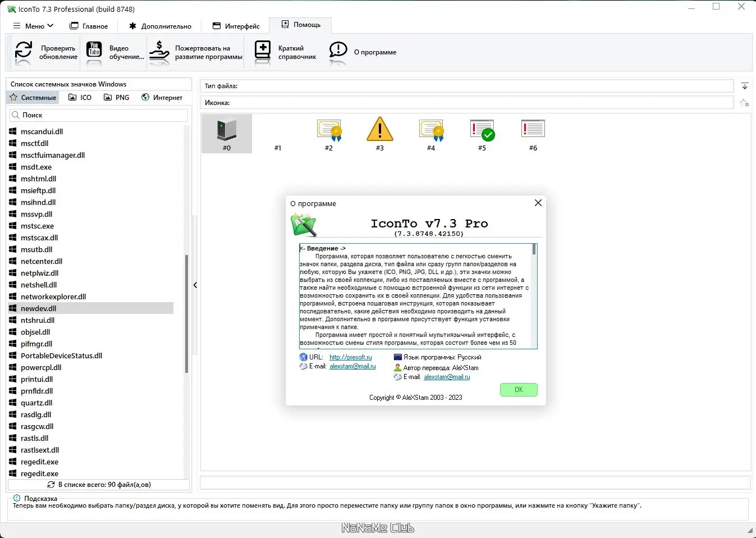Select newdev.dll in the list
The width and height of the screenshot is (756, 538).
click(91, 308)
